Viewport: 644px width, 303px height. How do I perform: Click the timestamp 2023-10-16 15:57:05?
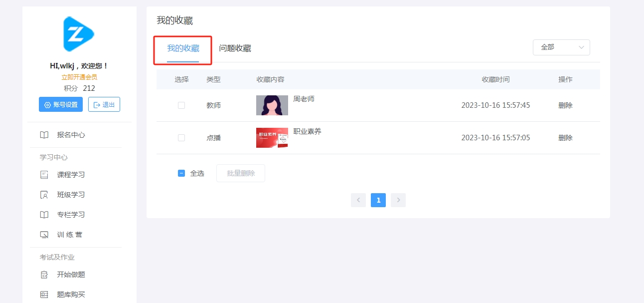coord(495,138)
